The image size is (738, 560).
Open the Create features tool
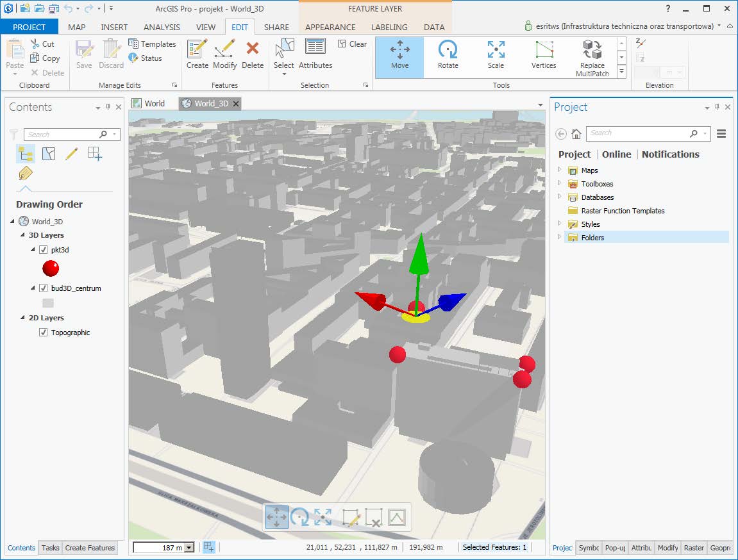coord(197,54)
